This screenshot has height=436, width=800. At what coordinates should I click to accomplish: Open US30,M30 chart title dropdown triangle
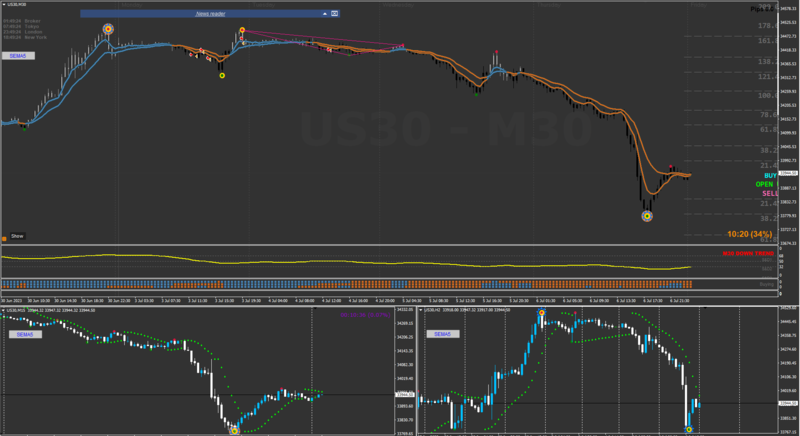point(4,4)
